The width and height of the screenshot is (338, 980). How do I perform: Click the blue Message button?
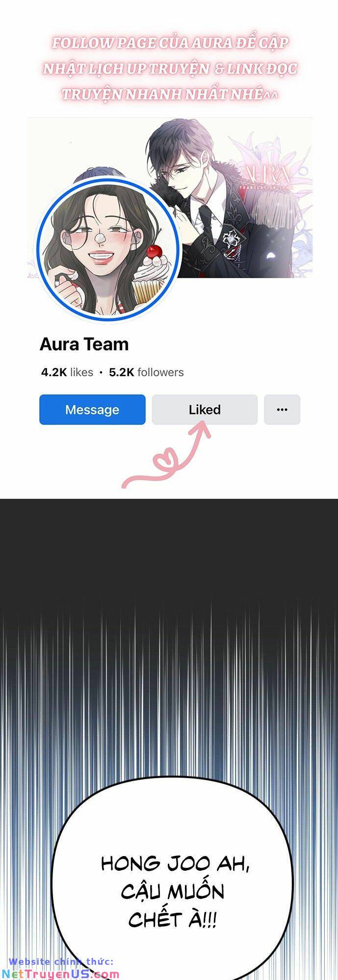(x=92, y=410)
